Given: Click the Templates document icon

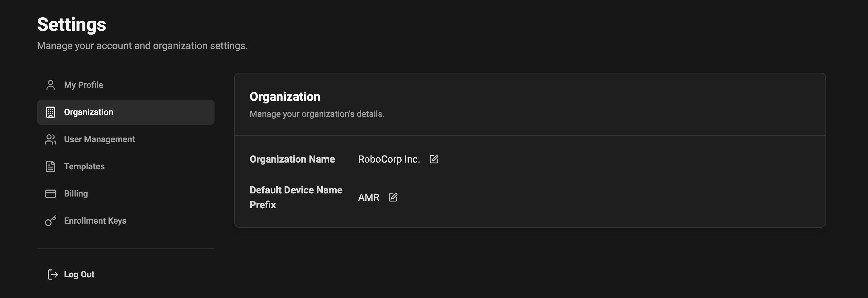Looking at the screenshot, I should click(x=50, y=166).
